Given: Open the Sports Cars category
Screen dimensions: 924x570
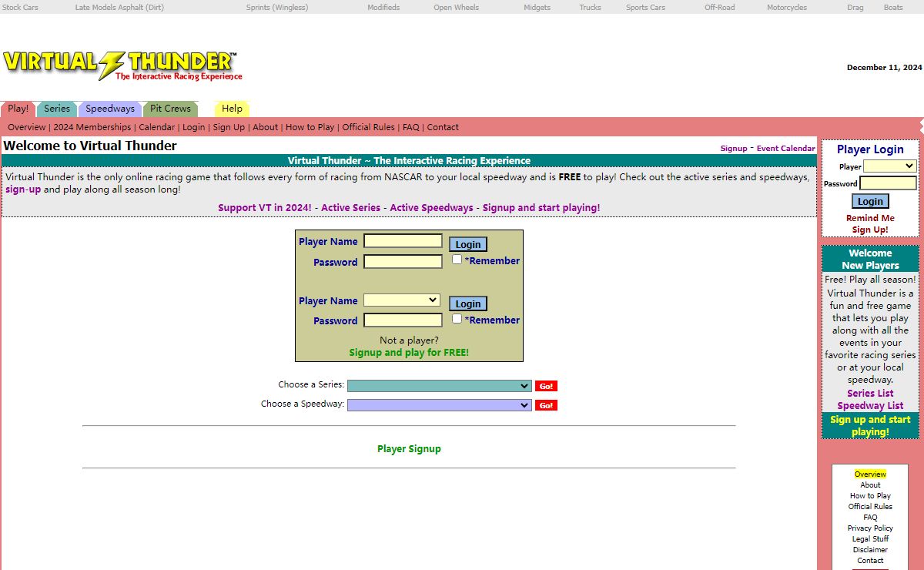Looking at the screenshot, I should click(645, 7).
